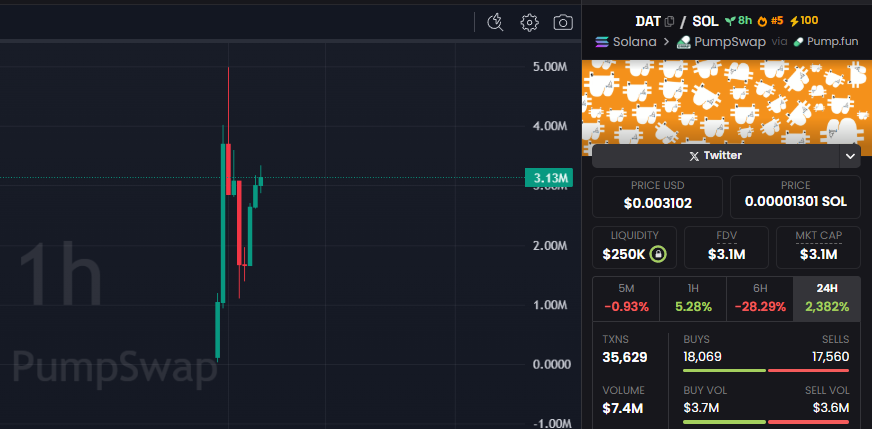The height and width of the screenshot is (429, 872).
Task: Click the liquidity lock padlock icon
Action: click(x=658, y=254)
